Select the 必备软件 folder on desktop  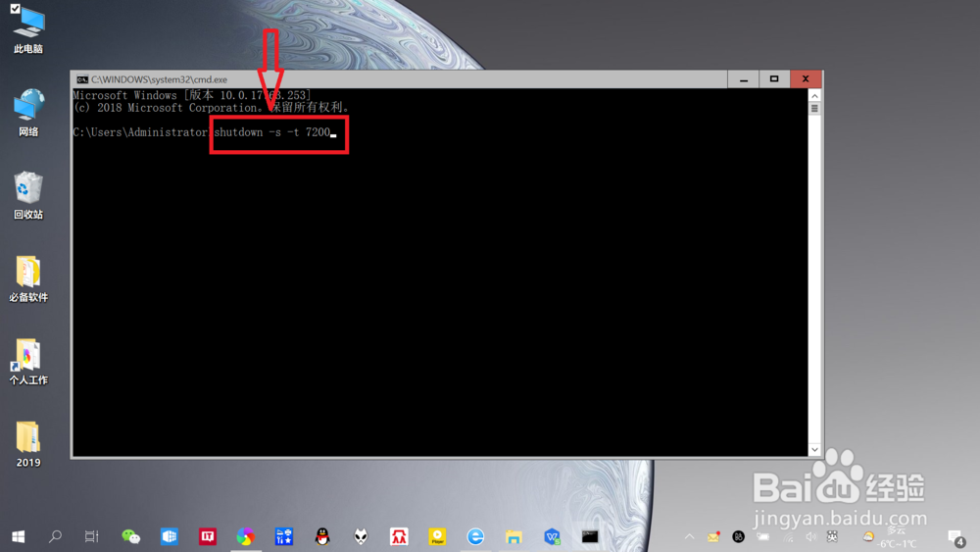point(28,278)
